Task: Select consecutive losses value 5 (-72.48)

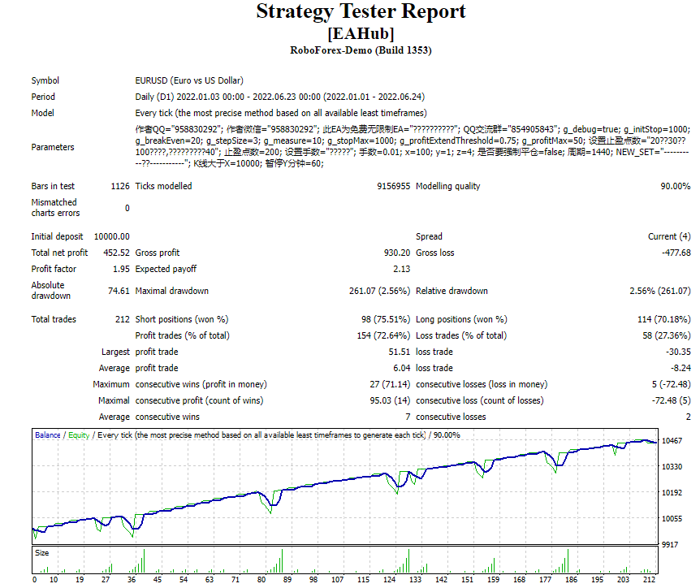Action: 671,384
